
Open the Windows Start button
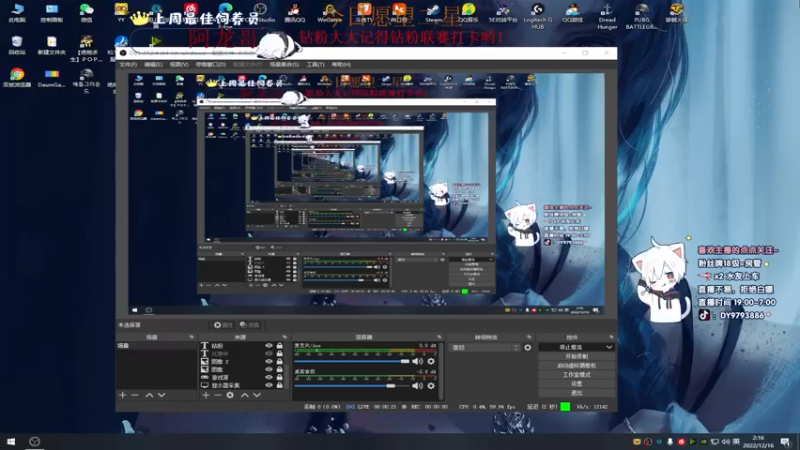(x=11, y=441)
